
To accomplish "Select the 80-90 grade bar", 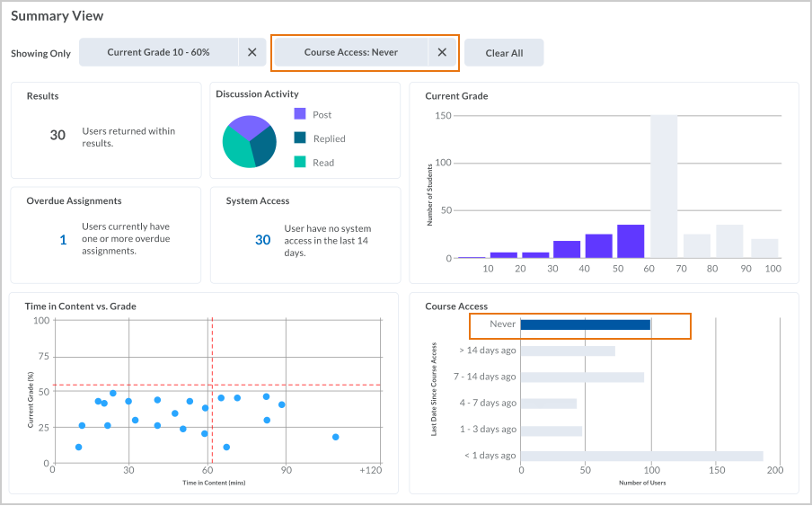I will [728, 241].
